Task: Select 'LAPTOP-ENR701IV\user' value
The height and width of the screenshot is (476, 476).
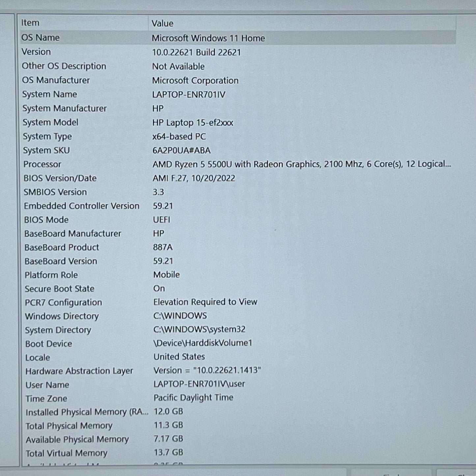Action: pyautogui.click(x=199, y=384)
